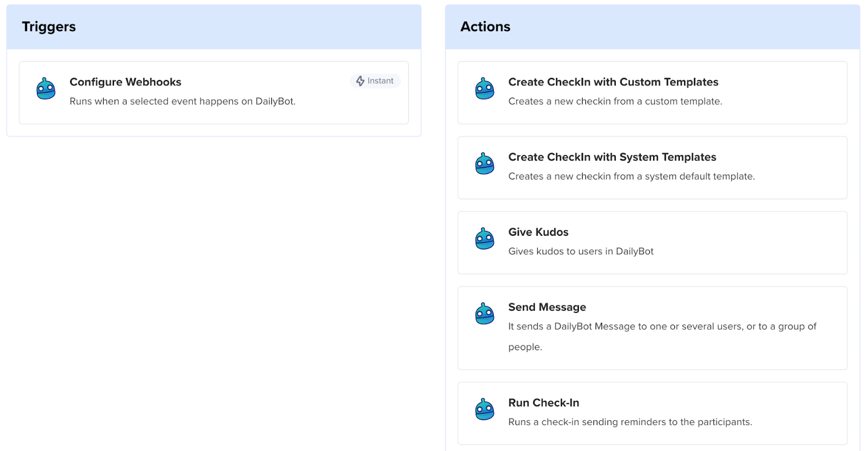This screenshot has width=868, height=451.
Task: Click the Actions section heading
Action: pos(485,27)
